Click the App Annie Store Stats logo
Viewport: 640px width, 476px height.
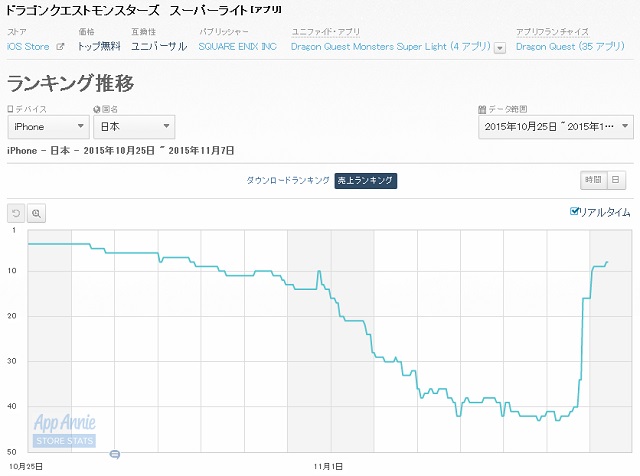pos(64,430)
